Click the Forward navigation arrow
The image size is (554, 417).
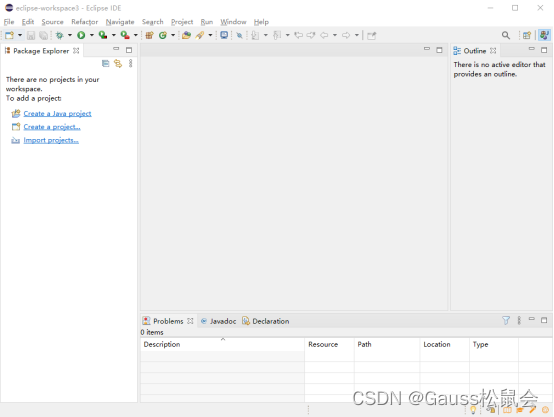(346, 35)
